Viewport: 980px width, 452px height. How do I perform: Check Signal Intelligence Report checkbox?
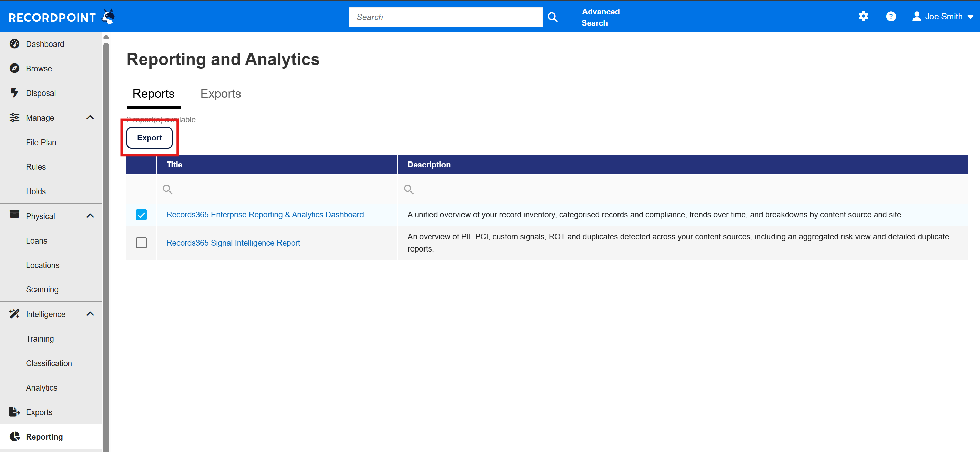pyautogui.click(x=141, y=243)
